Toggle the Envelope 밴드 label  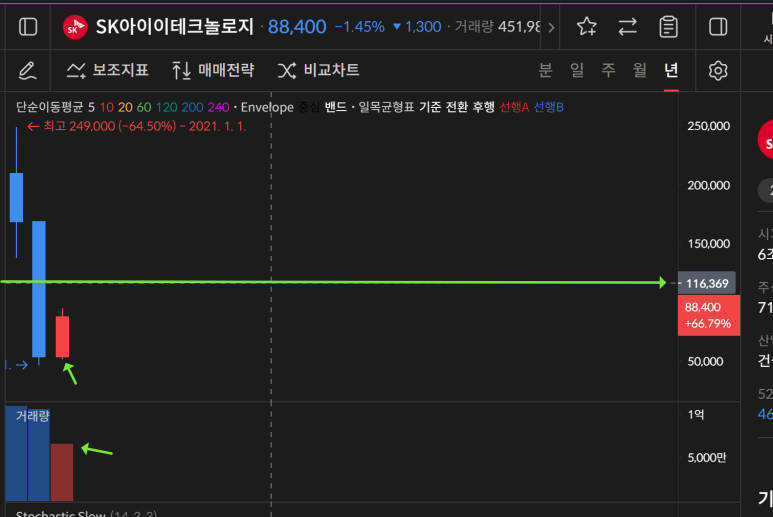pos(335,107)
